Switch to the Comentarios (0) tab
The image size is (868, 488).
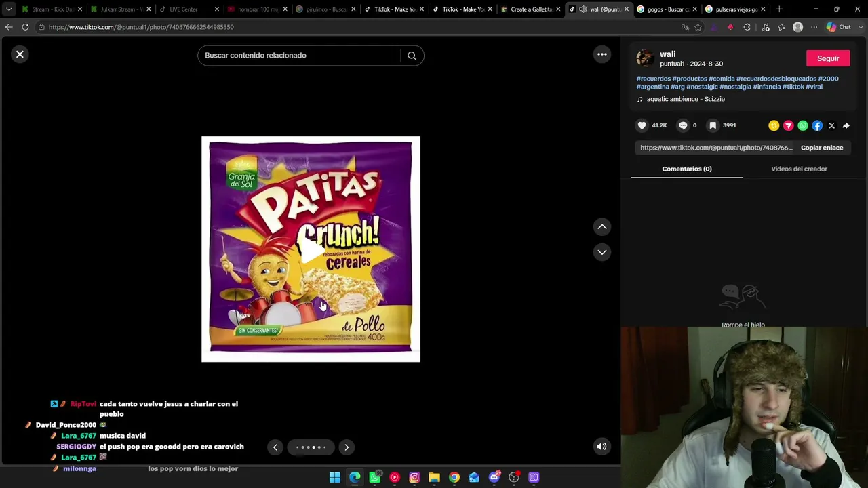pos(687,169)
